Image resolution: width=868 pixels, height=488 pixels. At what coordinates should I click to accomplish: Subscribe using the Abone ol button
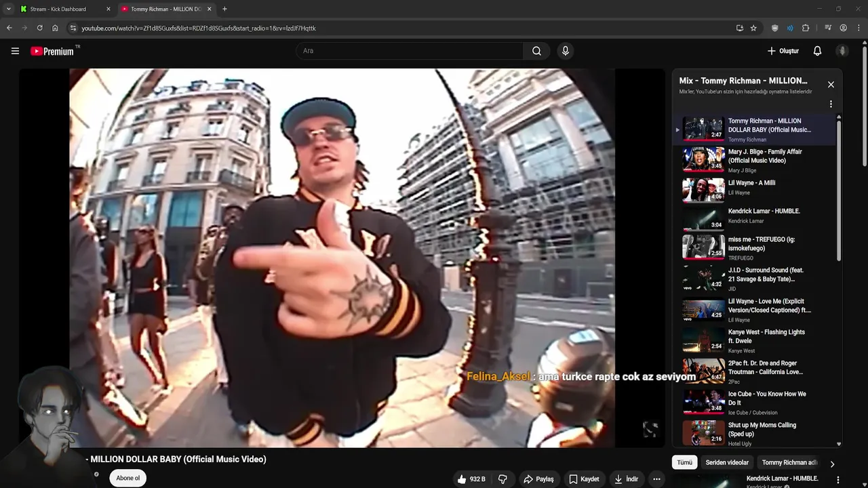pos(127,478)
